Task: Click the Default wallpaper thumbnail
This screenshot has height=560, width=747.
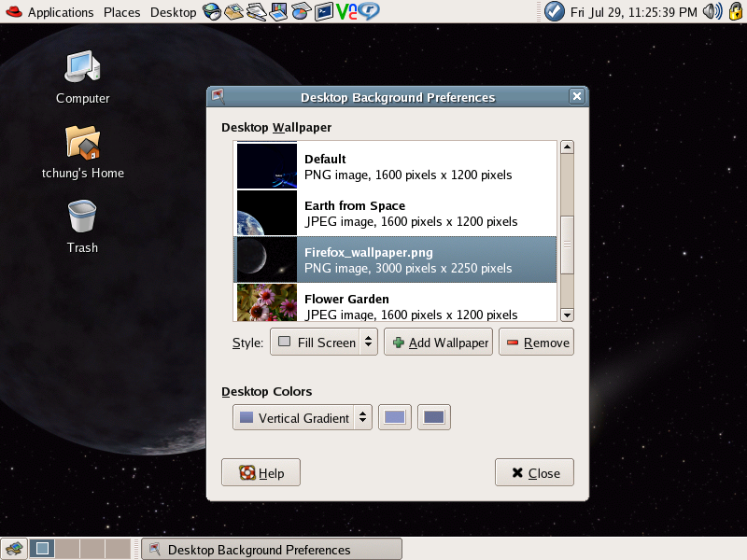Action: [x=267, y=166]
